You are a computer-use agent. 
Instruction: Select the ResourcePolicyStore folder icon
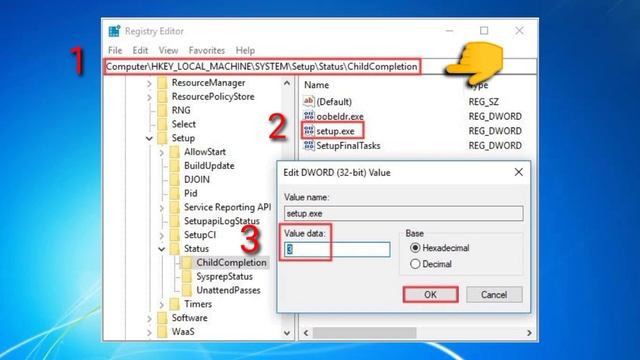(162, 97)
